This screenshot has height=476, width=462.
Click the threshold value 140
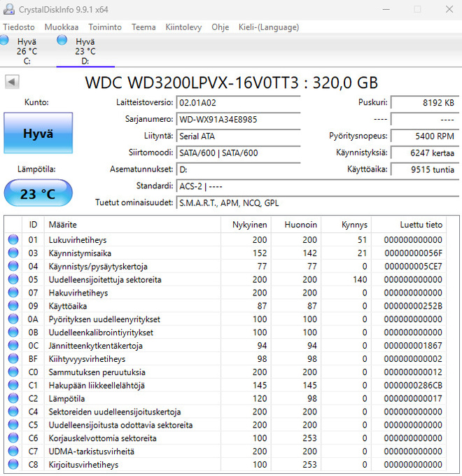click(360, 279)
